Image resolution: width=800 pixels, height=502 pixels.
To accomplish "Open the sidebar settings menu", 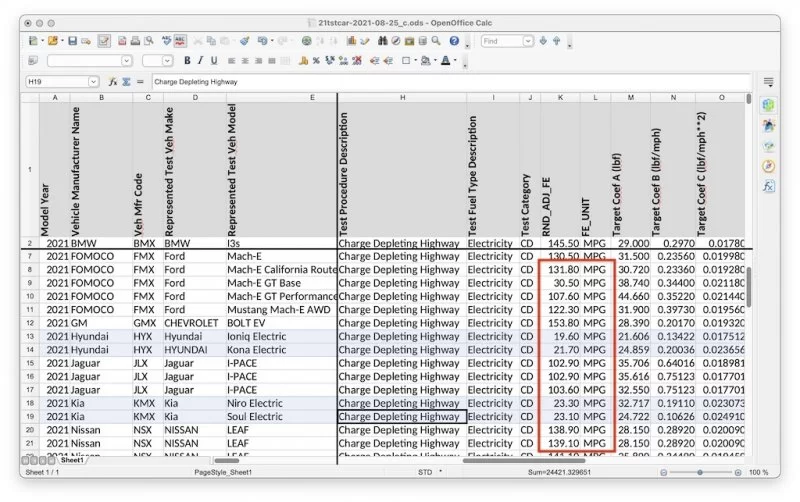I will coord(768,81).
